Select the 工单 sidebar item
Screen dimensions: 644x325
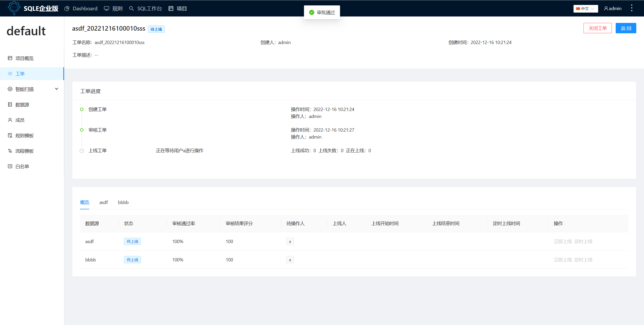click(x=20, y=73)
